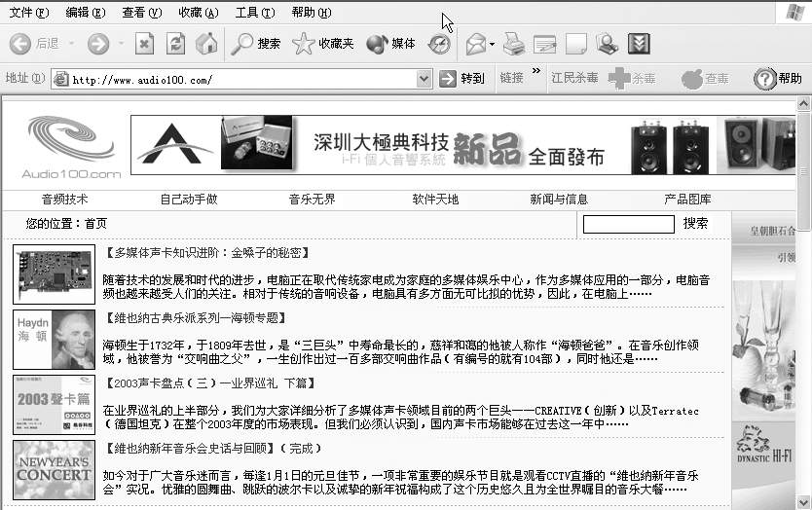
Task: Open the 音乐无界 navigation tab
Action: tap(313, 200)
